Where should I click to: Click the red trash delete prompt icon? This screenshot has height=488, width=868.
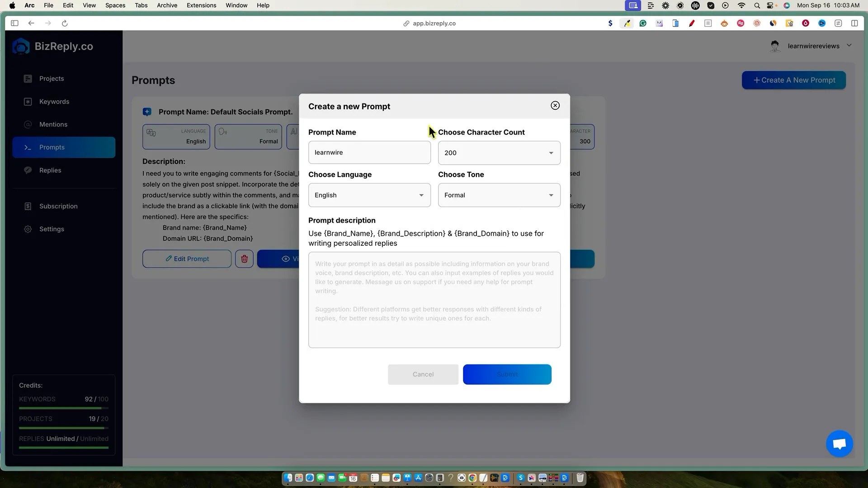click(244, 259)
